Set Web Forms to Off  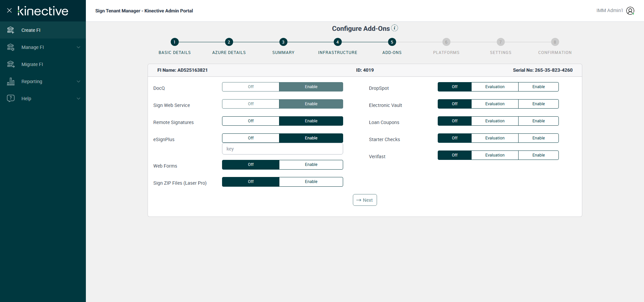(251, 165)
